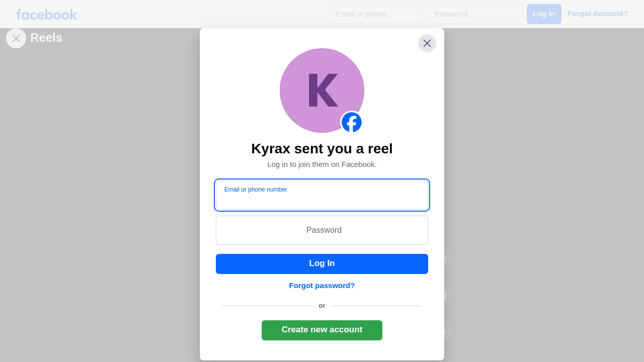Click the blue Log In button in the dialog
644x362 pixels.
tap(322, 264)
